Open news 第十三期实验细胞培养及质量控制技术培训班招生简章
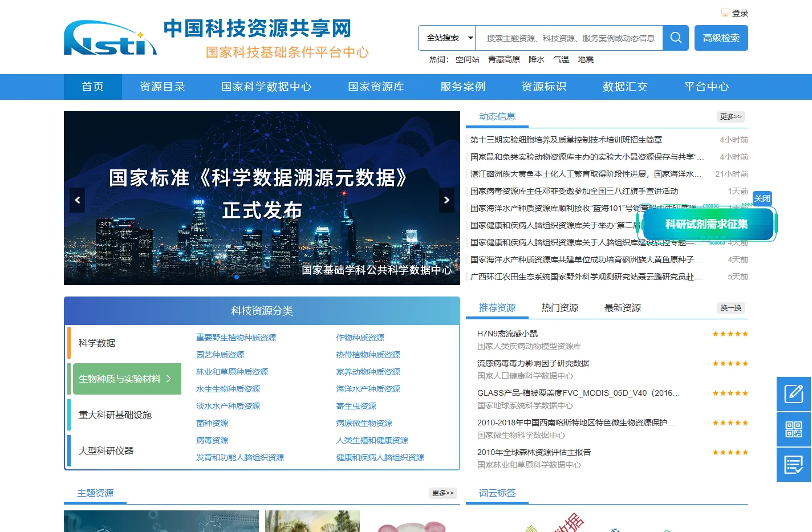Screen dimensions: 812x532 click(x=566, y=140)
